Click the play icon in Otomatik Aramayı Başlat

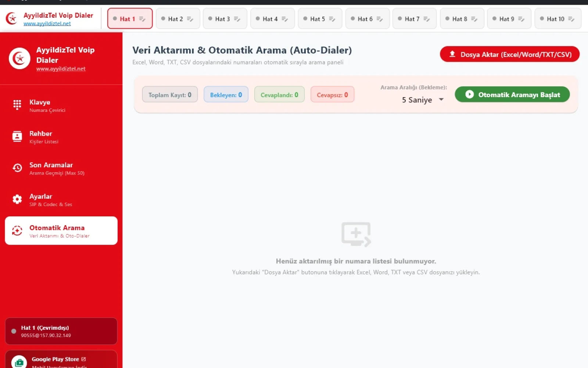(x=469, y=94)
